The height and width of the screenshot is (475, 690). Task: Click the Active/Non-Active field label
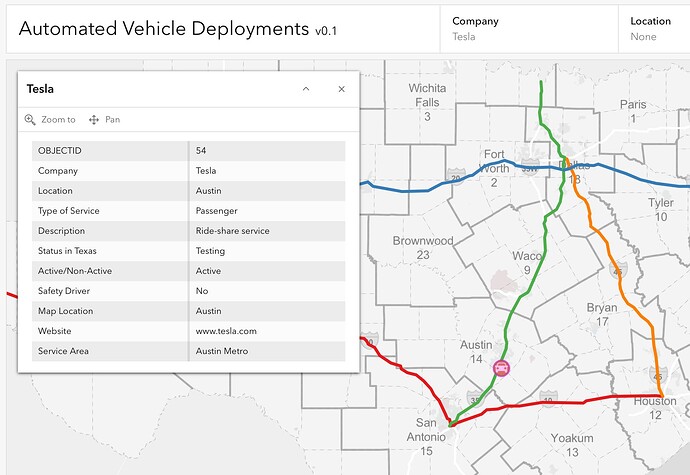click(x=75, y=271)
